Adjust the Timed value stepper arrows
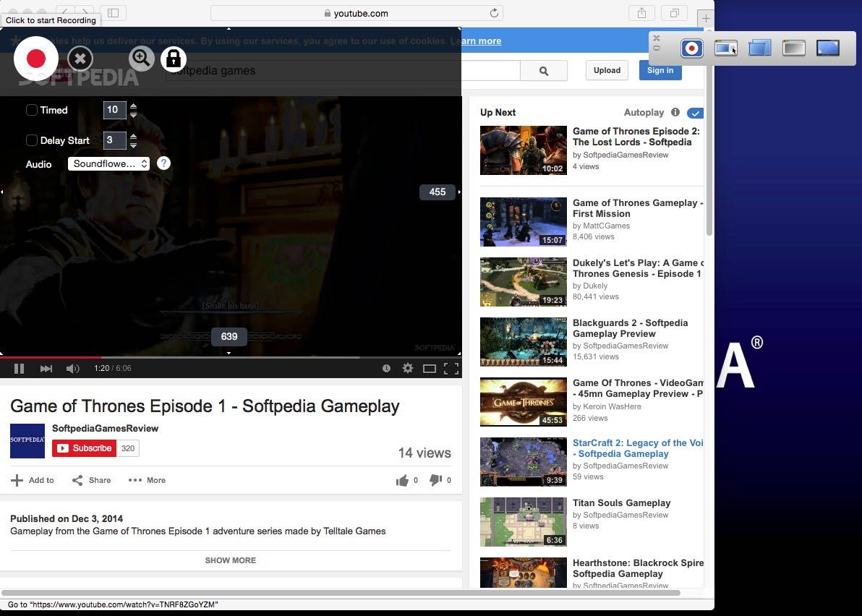862x616 pixels. tap(133, 110)
